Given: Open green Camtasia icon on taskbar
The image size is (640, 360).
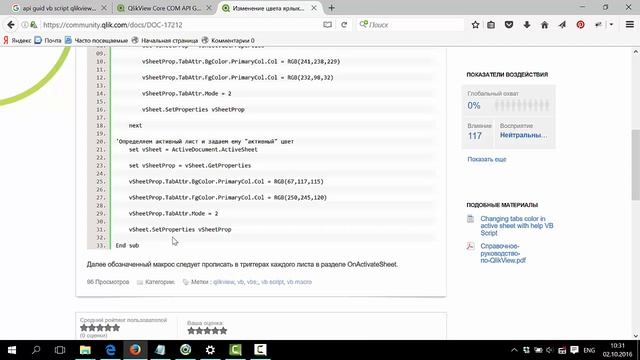Looking at the screenshot, I should [x=235, y=350].
